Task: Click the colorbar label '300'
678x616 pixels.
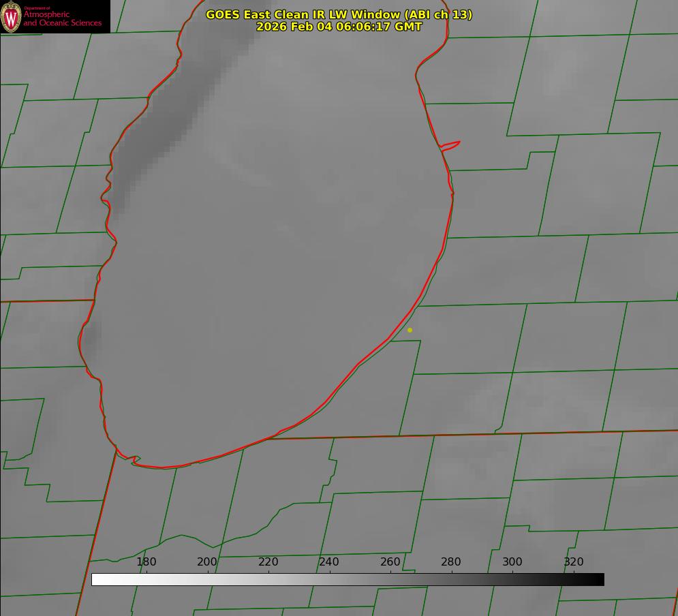Action: click(512, 561)
